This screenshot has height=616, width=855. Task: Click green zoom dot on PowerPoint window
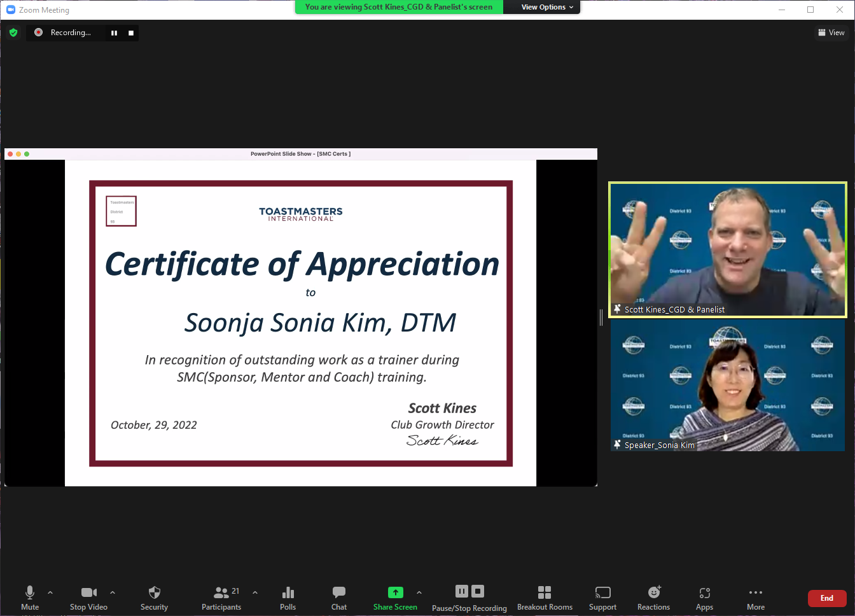coord(27,154)
